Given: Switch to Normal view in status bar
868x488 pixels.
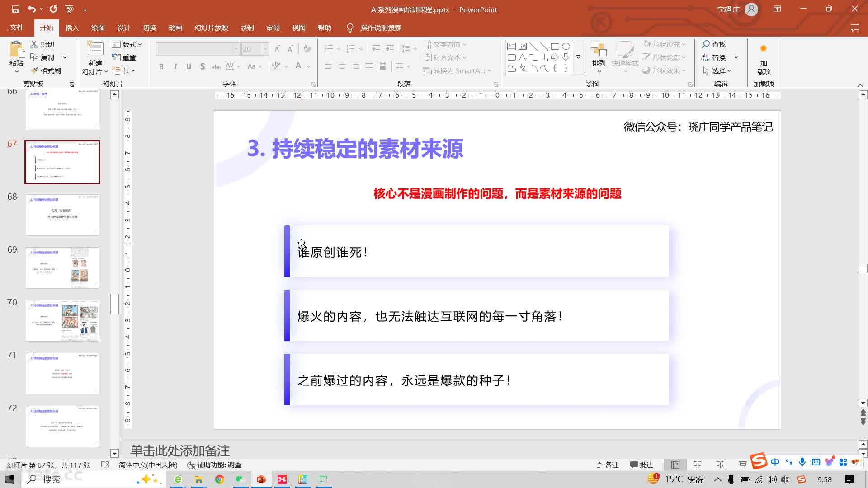Looking at the screenshot, I should tap(675, 465).
